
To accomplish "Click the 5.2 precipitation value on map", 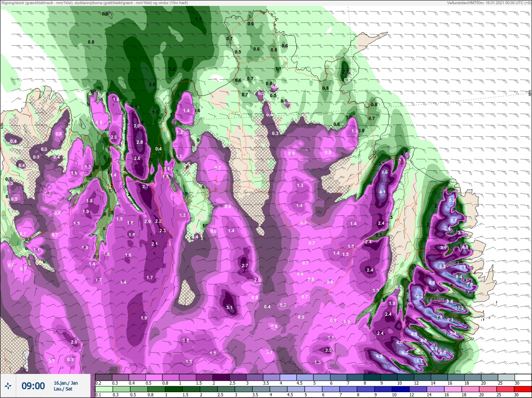I will click(x=453, y=200).
